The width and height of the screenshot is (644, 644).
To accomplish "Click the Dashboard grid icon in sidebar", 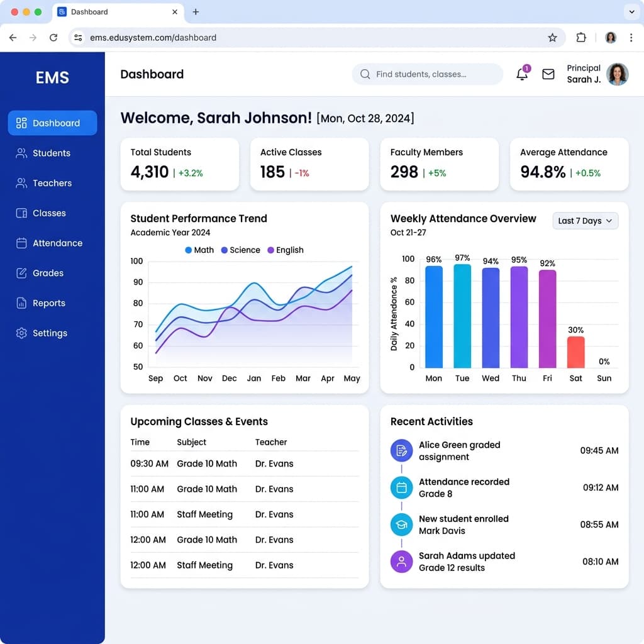I will point(21,123).
